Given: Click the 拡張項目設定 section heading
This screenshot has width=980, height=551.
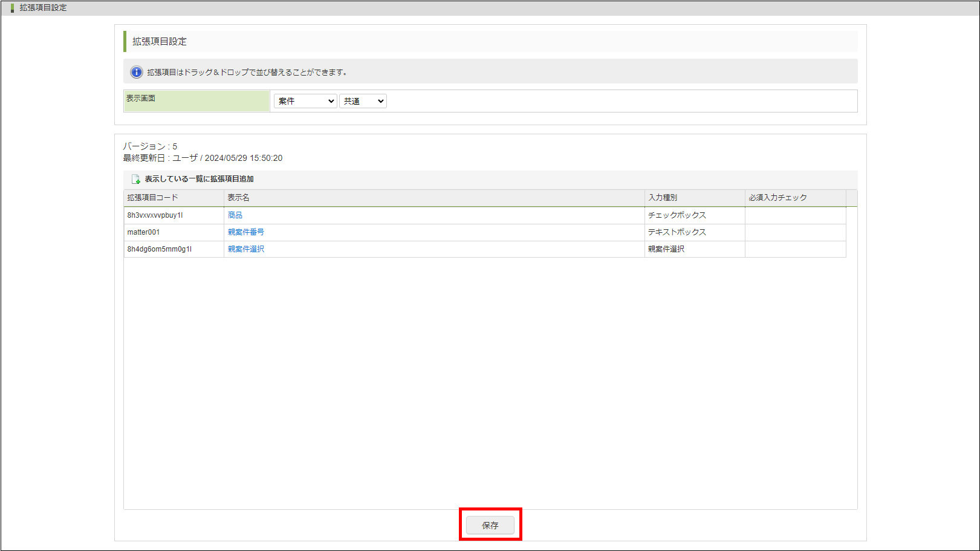Looking at the screenshot, I should (x=160, y=42).
